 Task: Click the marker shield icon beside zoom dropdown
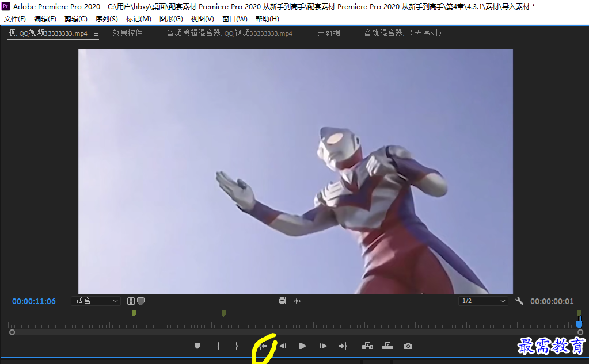141,301
